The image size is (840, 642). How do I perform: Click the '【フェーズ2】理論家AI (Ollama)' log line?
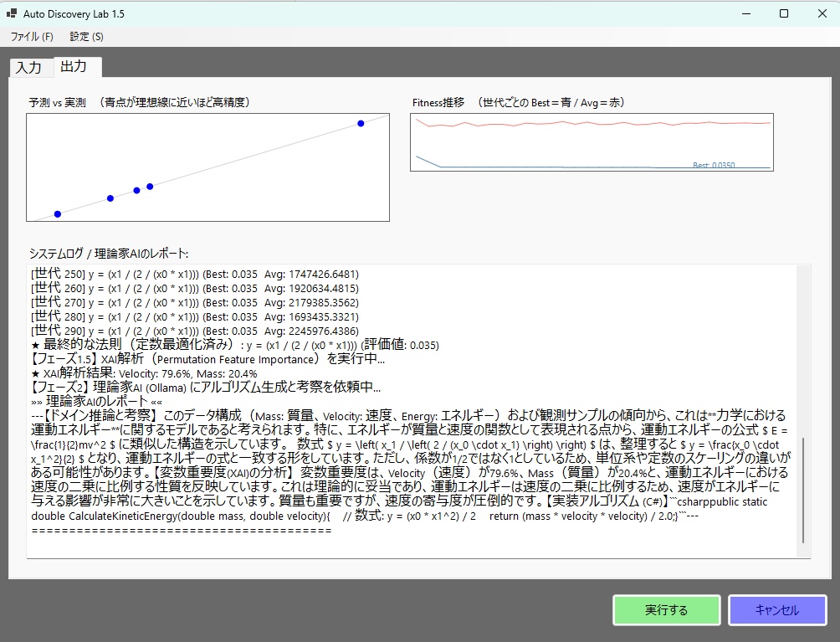206,387
